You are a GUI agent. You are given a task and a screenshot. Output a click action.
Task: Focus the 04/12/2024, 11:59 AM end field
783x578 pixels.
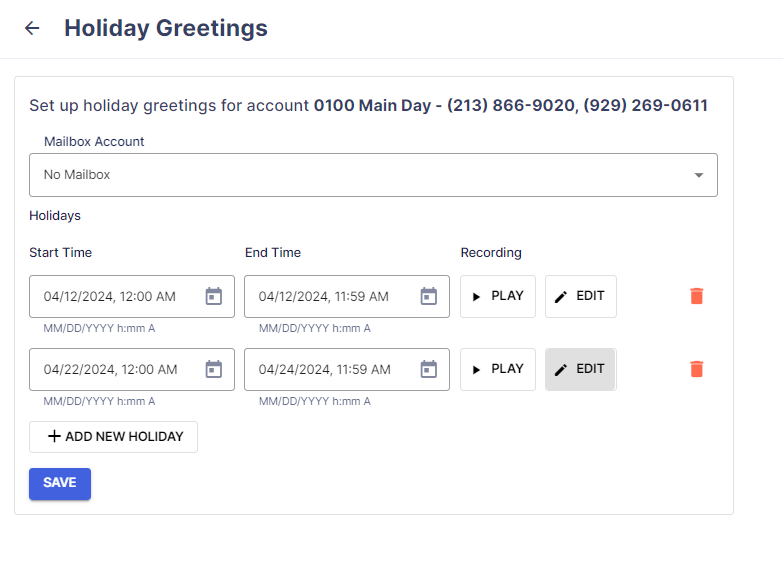pyautogui.click(x=347, y=296)
